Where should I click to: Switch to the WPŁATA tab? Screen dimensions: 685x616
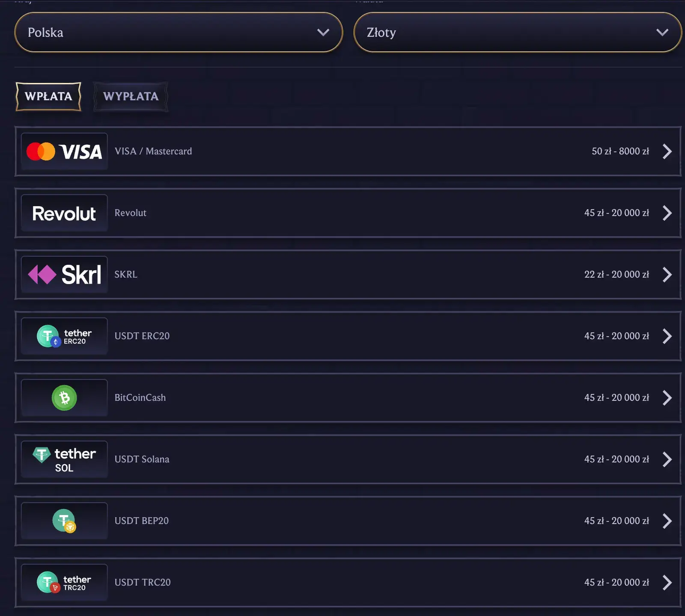tap(48, 96)
